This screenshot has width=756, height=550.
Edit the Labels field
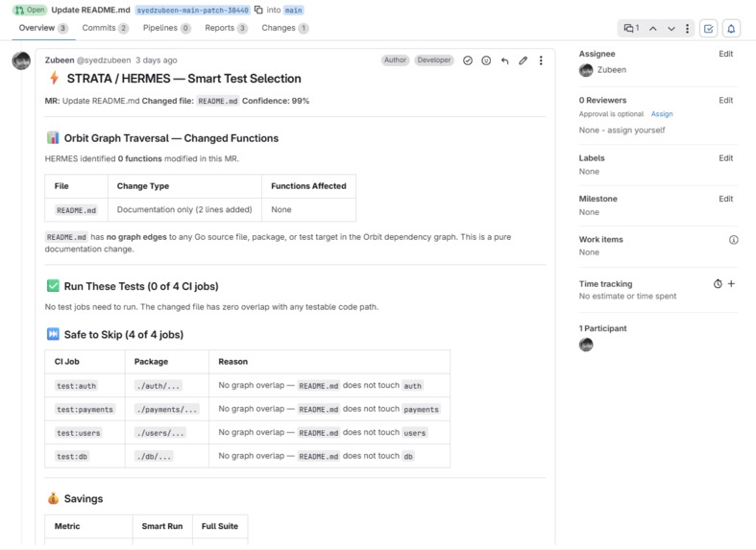click(725, 158)
